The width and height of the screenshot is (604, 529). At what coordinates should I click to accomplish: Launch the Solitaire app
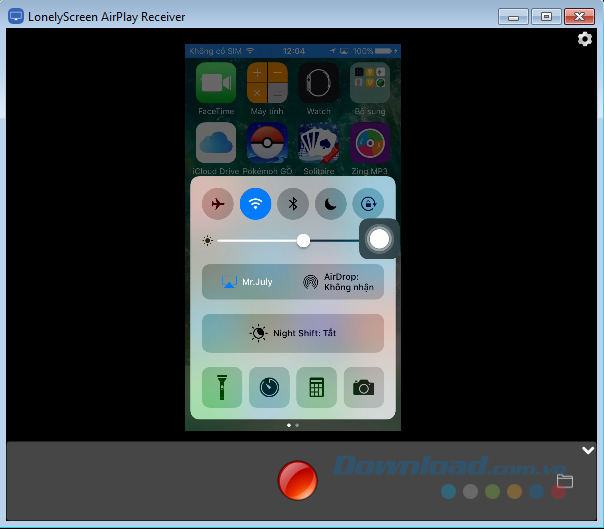[x=318, y=143]
